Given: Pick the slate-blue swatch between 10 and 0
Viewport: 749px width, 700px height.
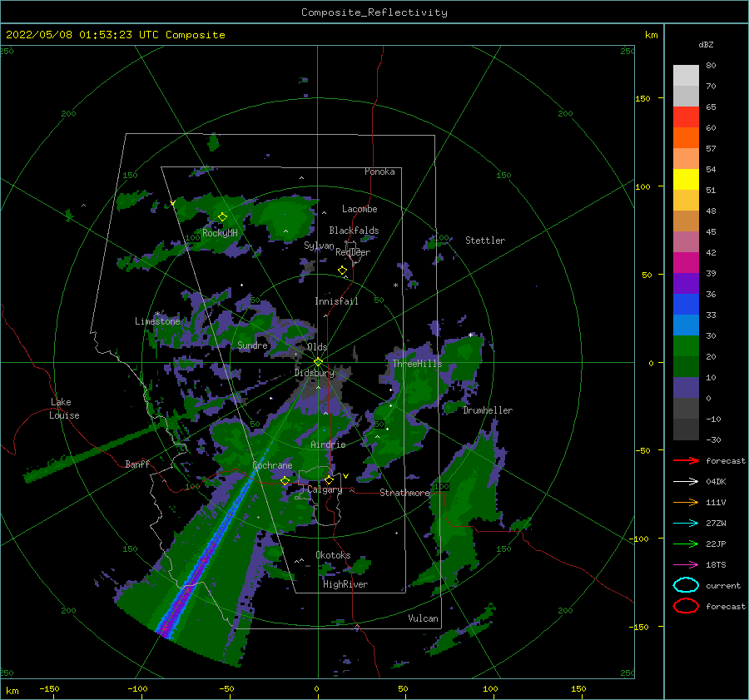Looking at the screenshot, I should [x=686, y=388].
